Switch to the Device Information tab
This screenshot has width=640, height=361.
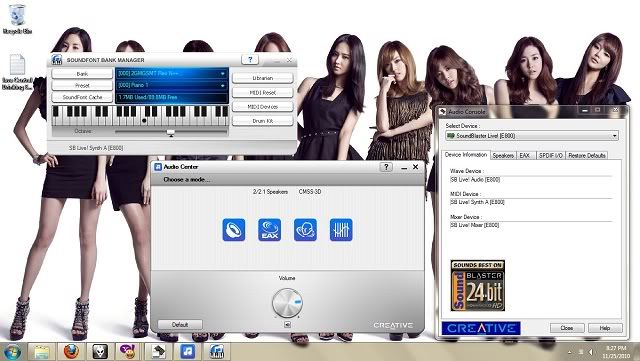466,155
